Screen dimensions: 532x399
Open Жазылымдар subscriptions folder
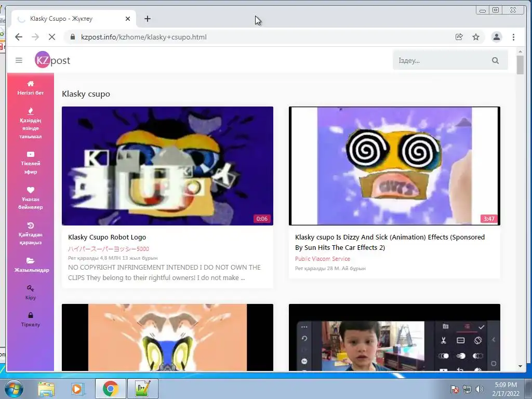click(31, 265)
